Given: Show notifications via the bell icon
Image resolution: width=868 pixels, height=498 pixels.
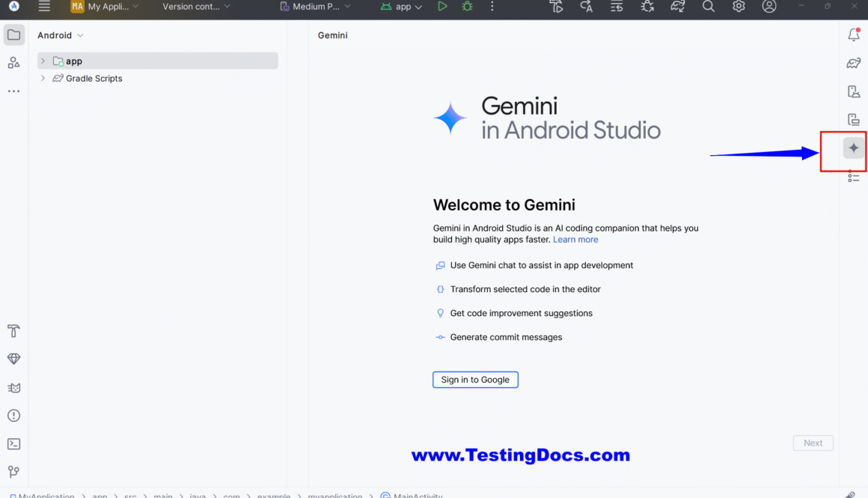Looking at the screenshot, I should click(853, 35).
